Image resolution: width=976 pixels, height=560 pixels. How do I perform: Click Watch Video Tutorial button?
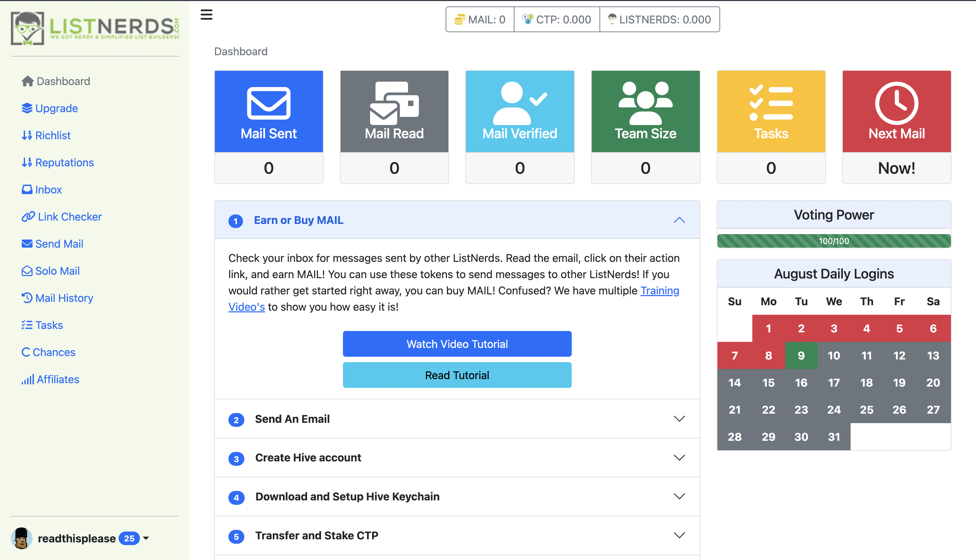click(457, 344)
